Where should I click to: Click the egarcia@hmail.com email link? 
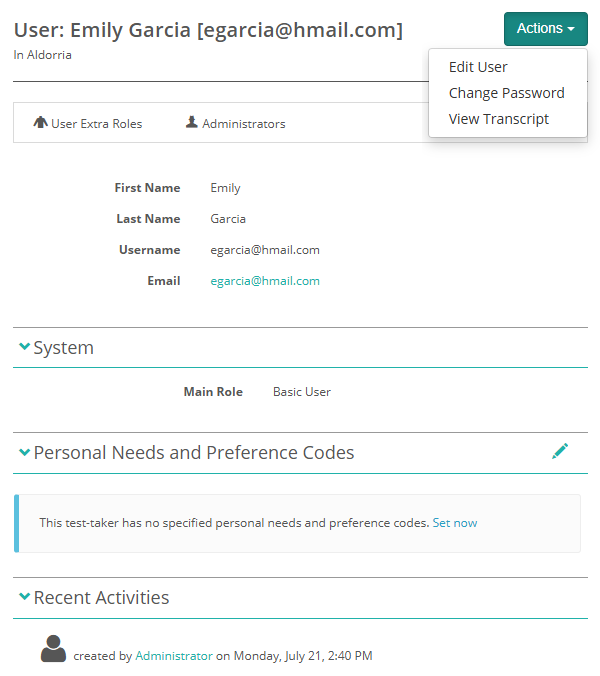tap(265, 281)
